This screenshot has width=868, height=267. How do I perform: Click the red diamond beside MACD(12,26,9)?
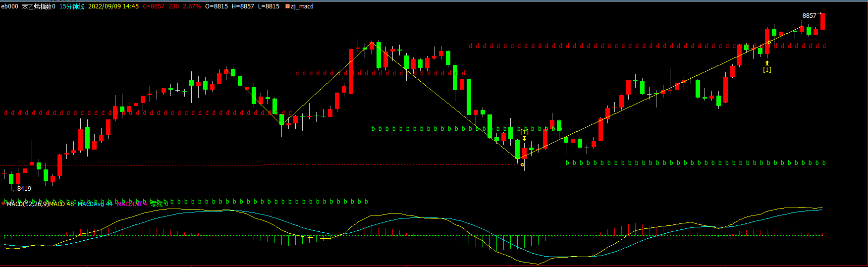click(3, 203)
